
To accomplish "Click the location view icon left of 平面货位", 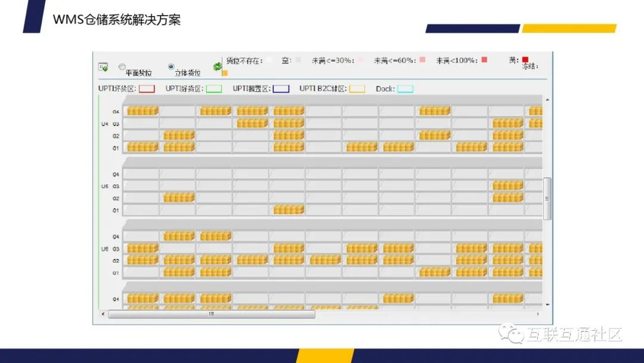I will (x=103, y=67).
